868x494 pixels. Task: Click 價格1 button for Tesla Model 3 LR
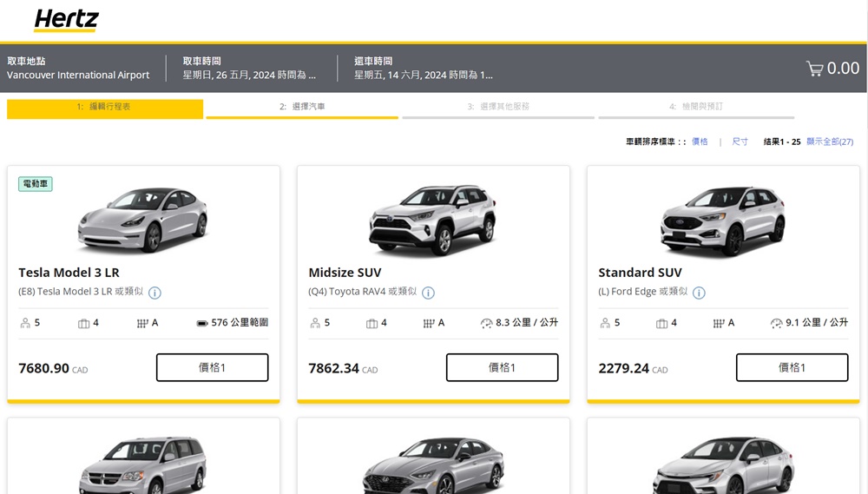tap(212, 367)
